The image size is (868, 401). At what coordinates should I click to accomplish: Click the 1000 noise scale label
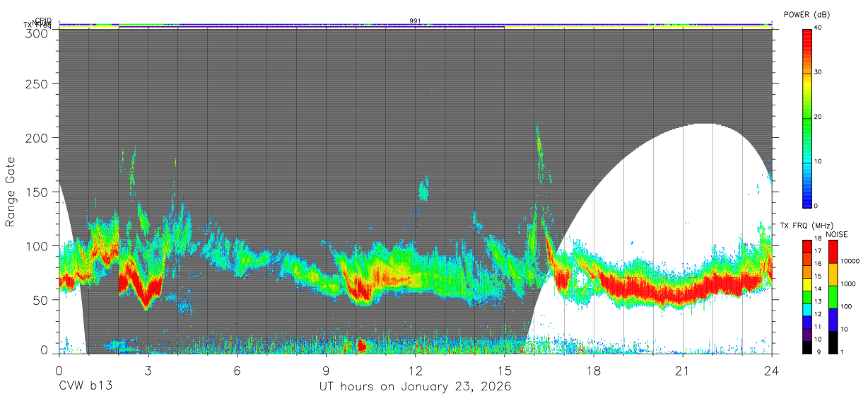(x=849, y=284)
